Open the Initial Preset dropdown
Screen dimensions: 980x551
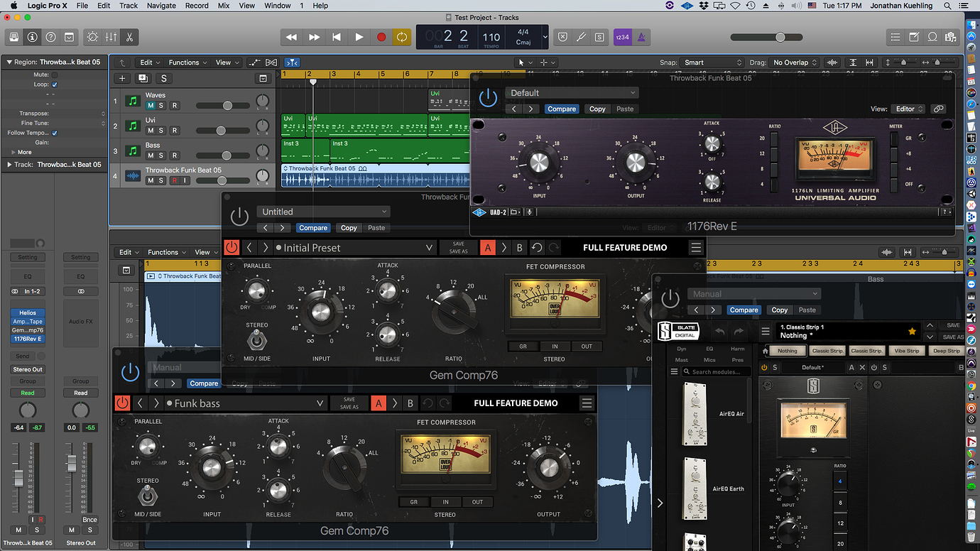click(x=355, y=248)
